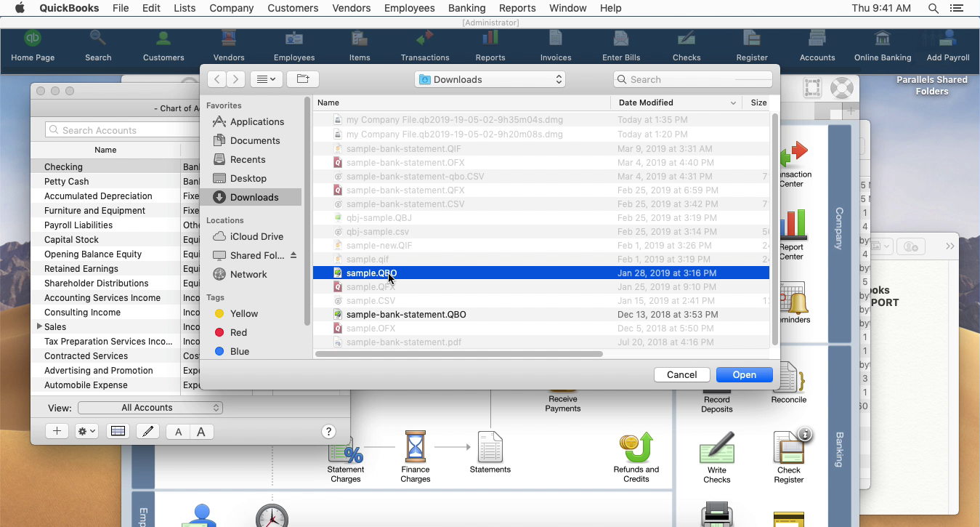Click the Open button
Screen dimensions: 980x527
click(x=744, y=374)
